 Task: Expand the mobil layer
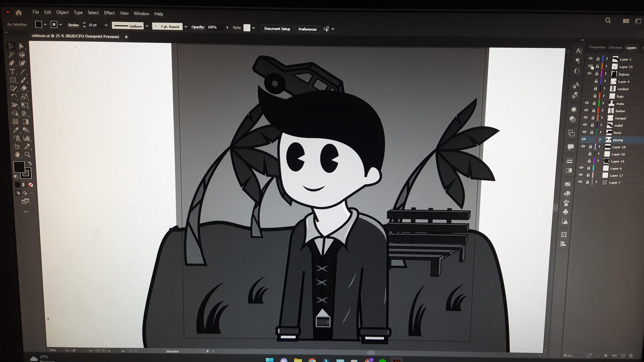601,125
